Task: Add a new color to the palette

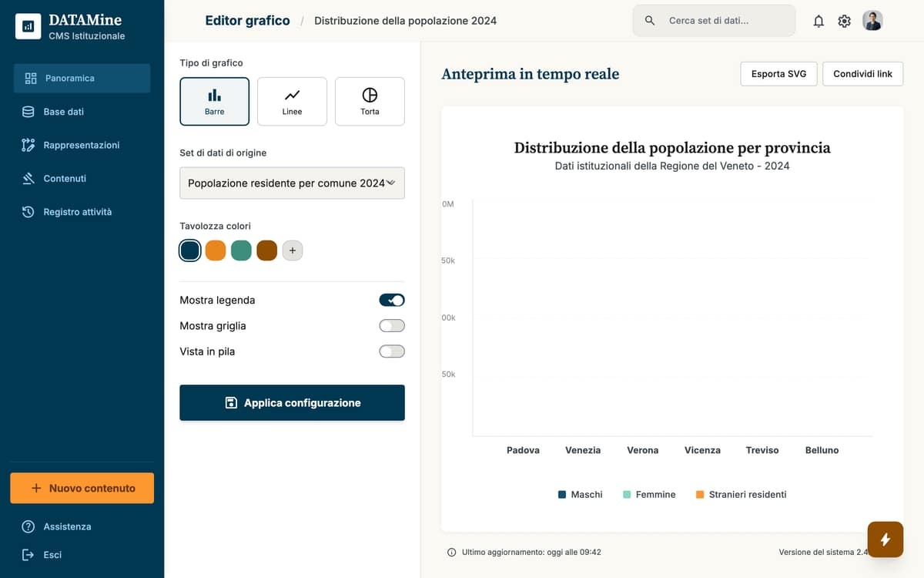Action: point(293,250)
